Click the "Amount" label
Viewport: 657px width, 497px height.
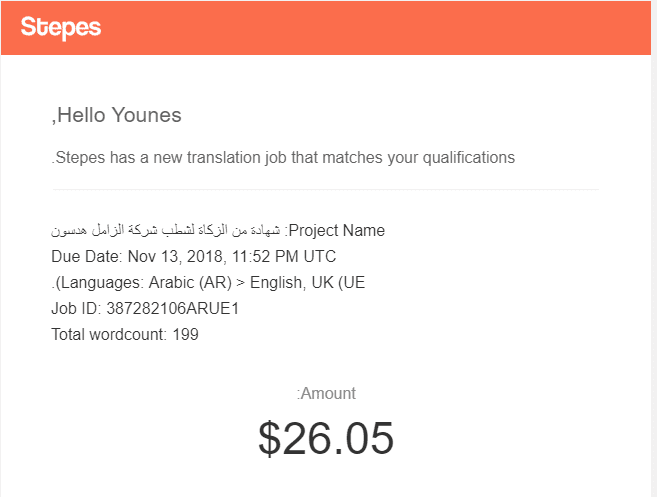(x=328, y=393)
